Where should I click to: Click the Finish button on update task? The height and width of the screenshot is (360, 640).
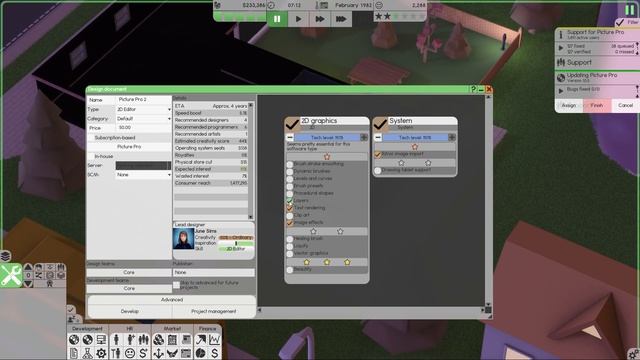point(597,105)
